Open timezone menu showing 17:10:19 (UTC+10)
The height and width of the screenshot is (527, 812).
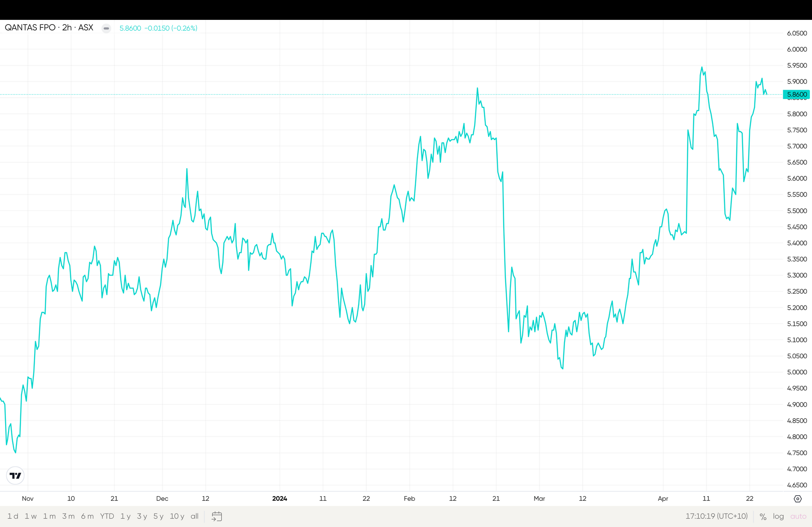click(716, 516)
